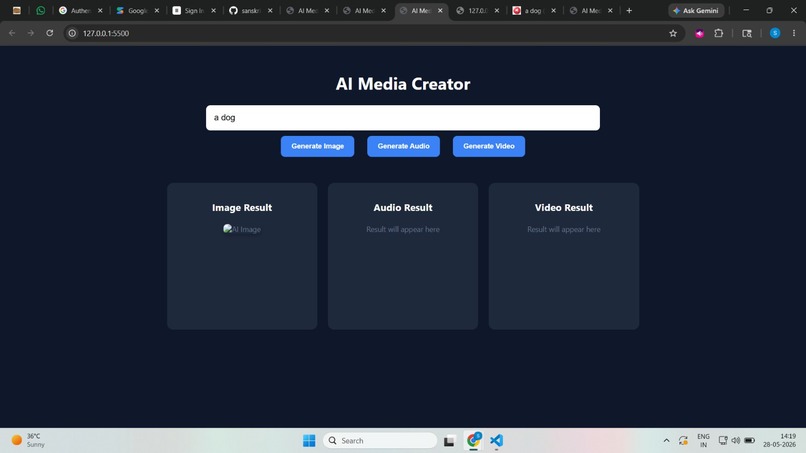This screenshot has width=806, height=453.
Task: Open Task View on the taskbar
Action: point(449,441)
